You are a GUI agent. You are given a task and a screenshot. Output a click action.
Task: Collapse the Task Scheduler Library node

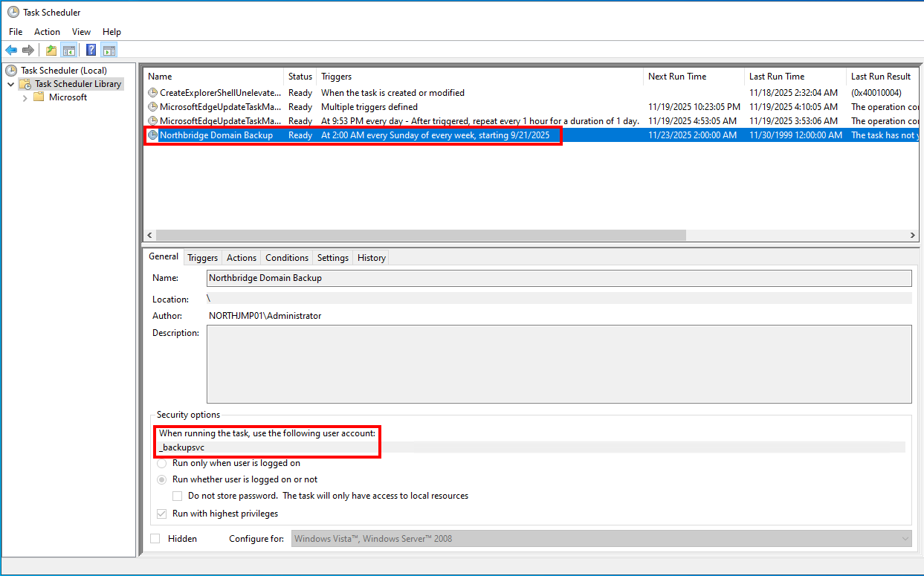pos(11,85)
